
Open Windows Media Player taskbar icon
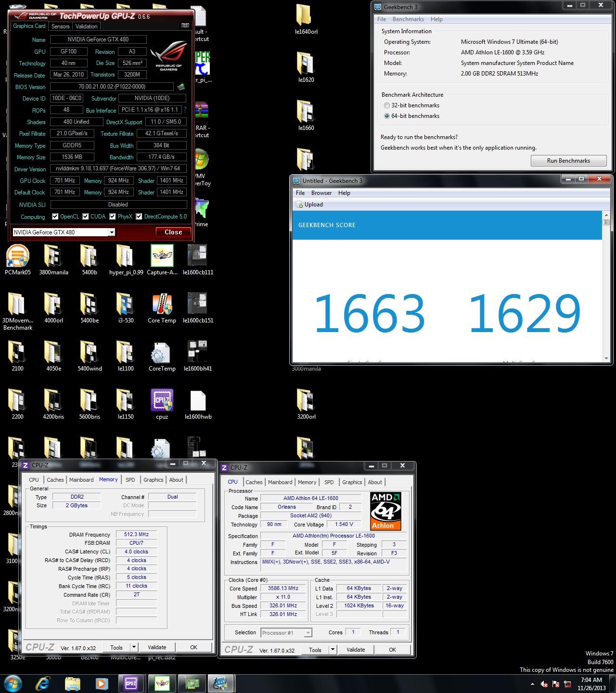(x=102, y=683)
